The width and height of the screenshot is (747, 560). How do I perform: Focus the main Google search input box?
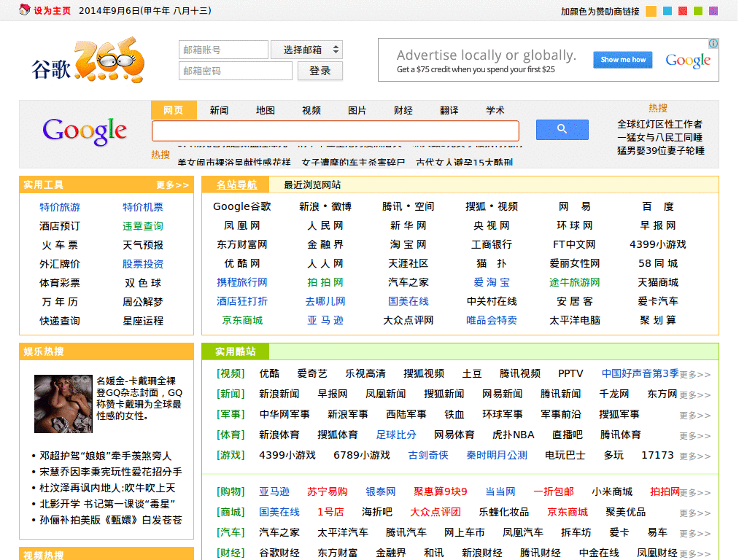[336, 131]
